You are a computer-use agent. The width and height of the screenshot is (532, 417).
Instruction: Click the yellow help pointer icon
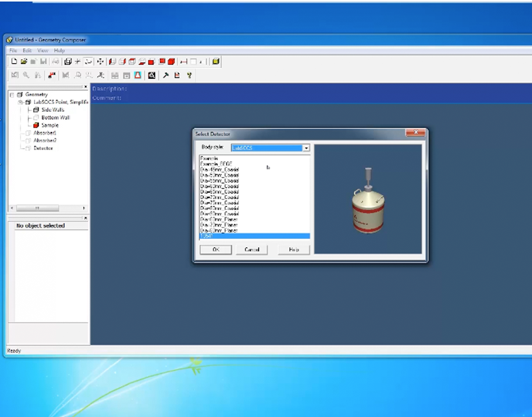click(190, 75)
